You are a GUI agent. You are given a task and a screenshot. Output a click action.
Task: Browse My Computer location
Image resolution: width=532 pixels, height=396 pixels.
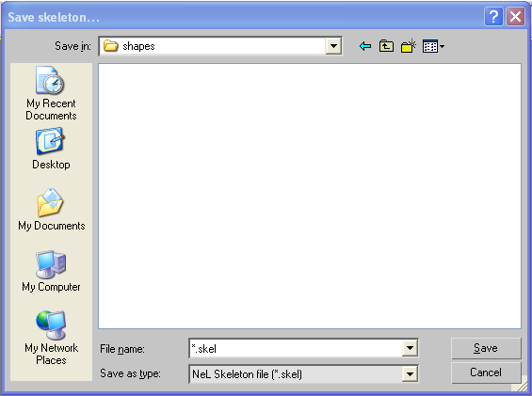click(x=51, y=271)
